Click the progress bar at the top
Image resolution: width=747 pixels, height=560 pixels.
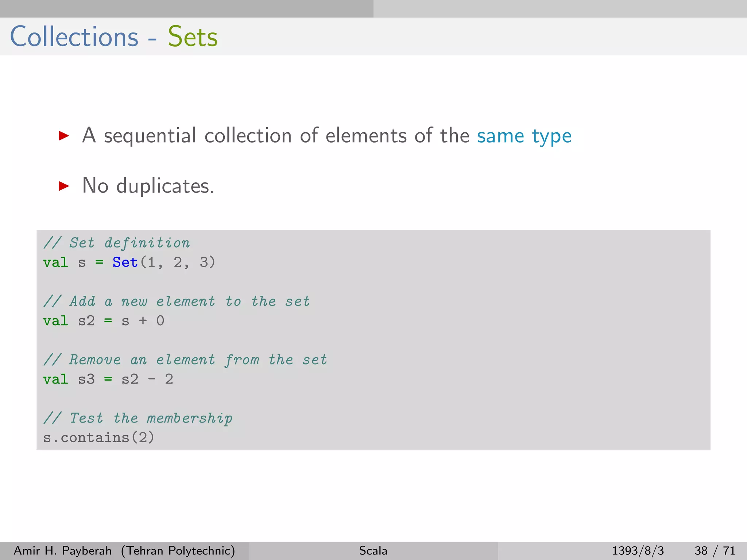pyautogui.click(x=373, y=9)
